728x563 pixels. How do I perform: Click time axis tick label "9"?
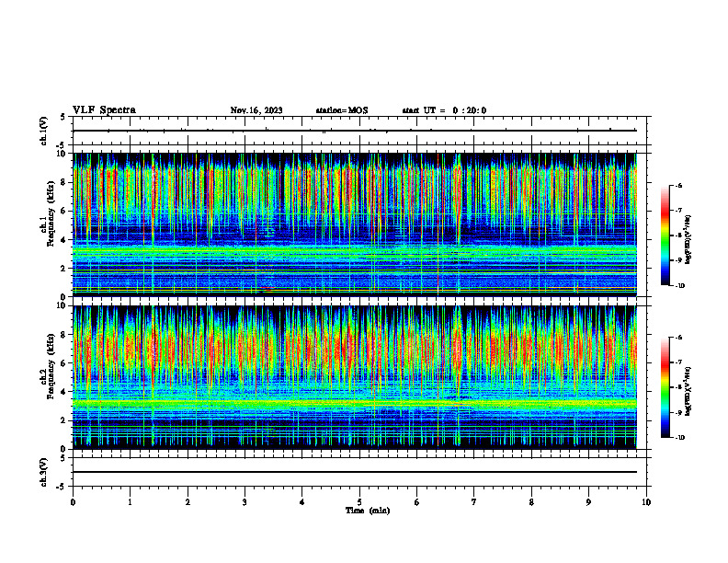tap(588, 502)
